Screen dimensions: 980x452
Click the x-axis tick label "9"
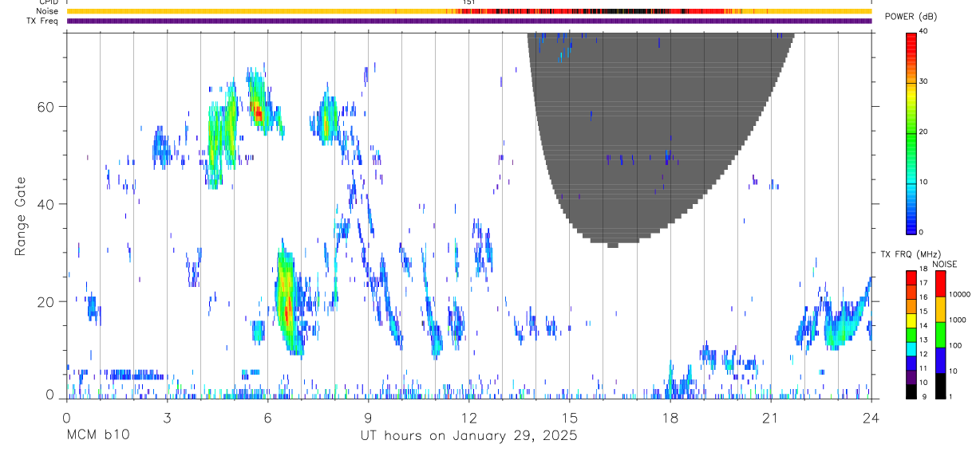coord(368,418)
